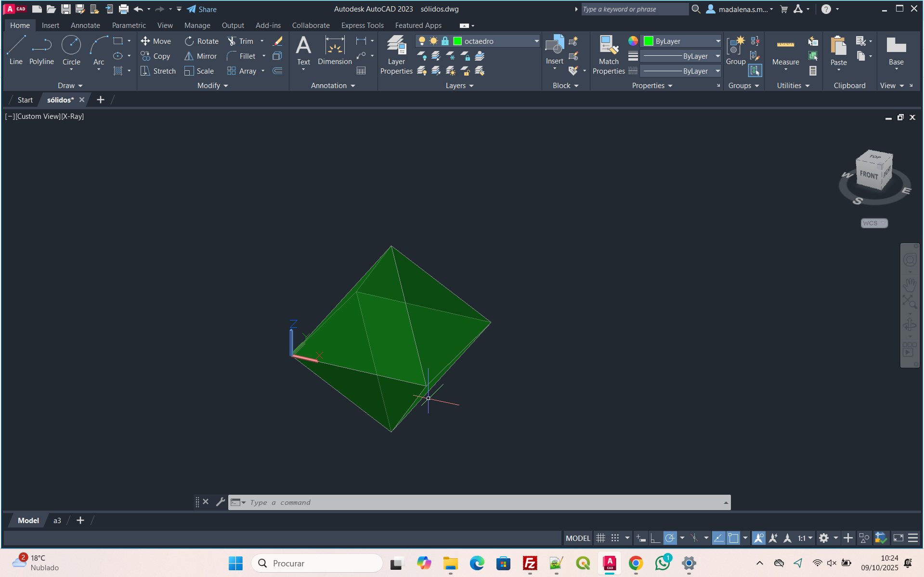924x577 pixels.
Task: Select the Fillet tool
Action: [x=241, y=56]
